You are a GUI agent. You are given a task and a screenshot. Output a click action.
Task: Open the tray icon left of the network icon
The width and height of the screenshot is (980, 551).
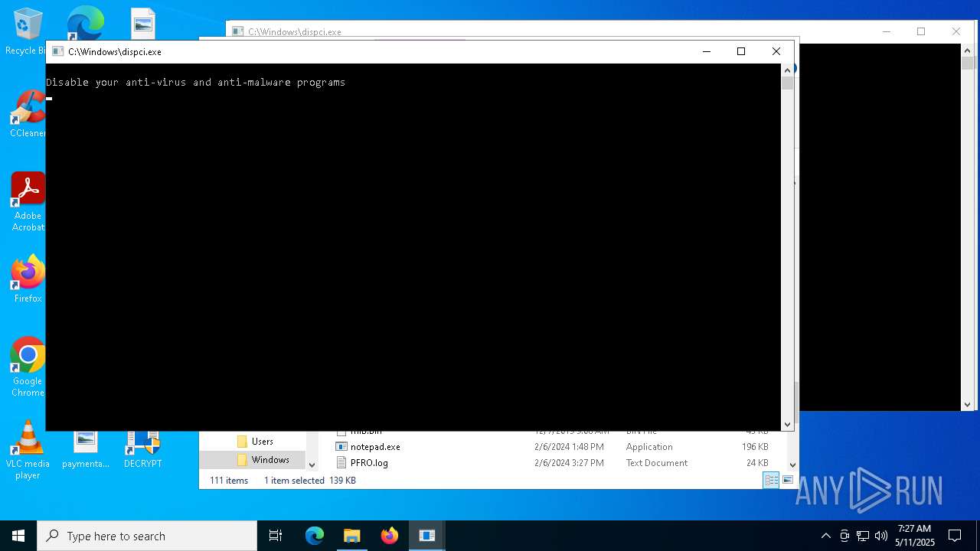tap(844, 536)
